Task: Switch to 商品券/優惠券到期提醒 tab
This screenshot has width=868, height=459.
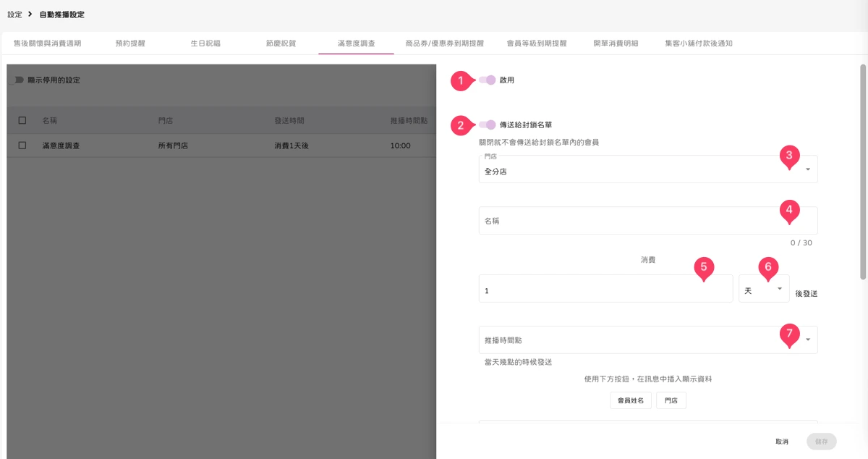Action: point(445,43)
